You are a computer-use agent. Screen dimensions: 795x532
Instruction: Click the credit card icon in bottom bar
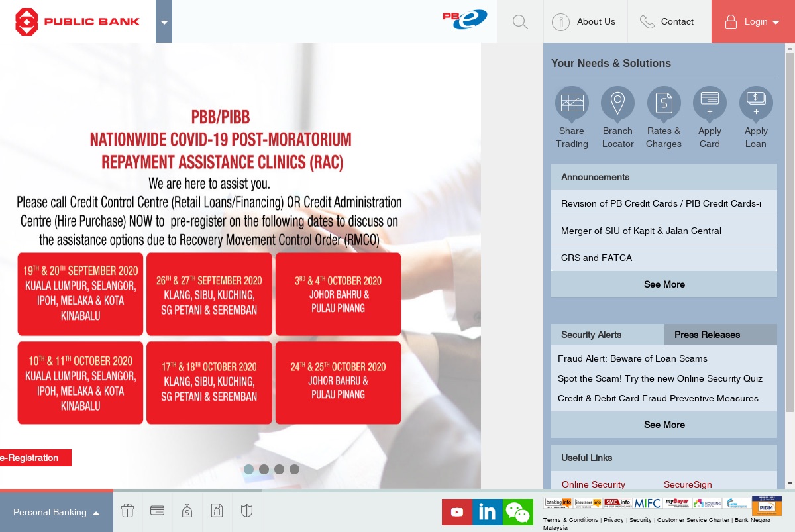pyautogui.click(x=158, y=511)
